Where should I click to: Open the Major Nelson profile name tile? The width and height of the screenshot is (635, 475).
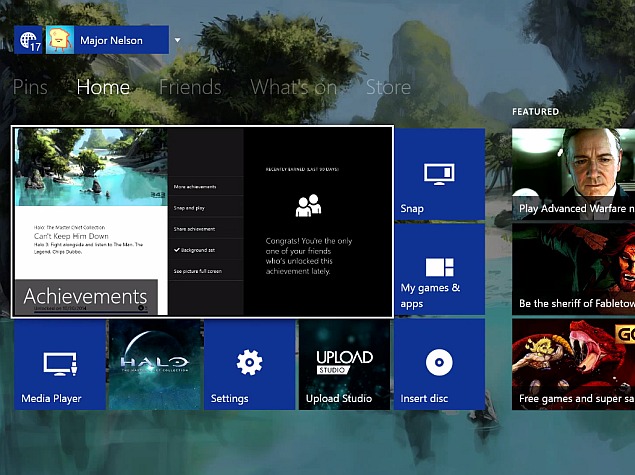(121, 40)
